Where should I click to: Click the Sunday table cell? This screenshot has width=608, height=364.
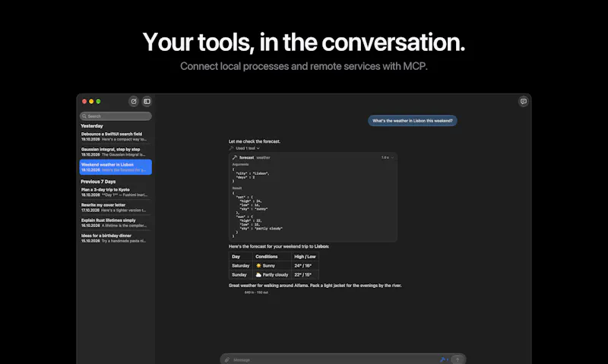click(x=240, y=274)
